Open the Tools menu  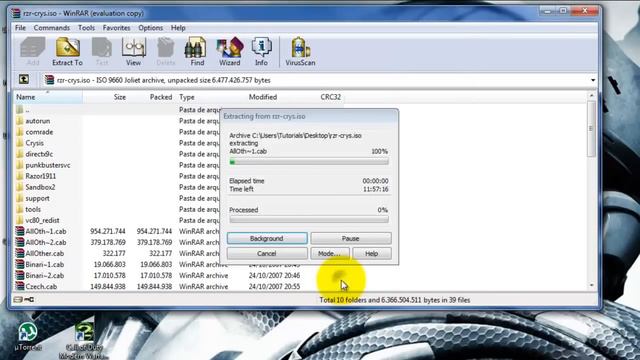pyautogui.click(x=86, y=28)
